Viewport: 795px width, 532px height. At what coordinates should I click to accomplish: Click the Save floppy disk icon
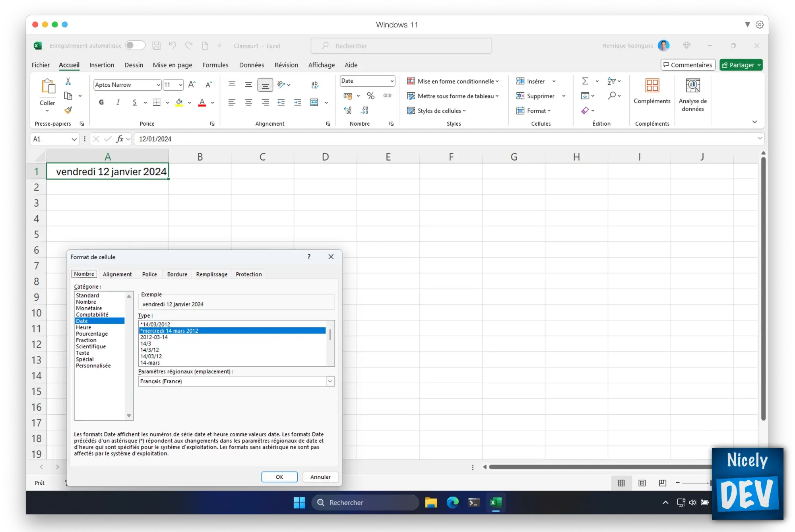pos(157,46)
